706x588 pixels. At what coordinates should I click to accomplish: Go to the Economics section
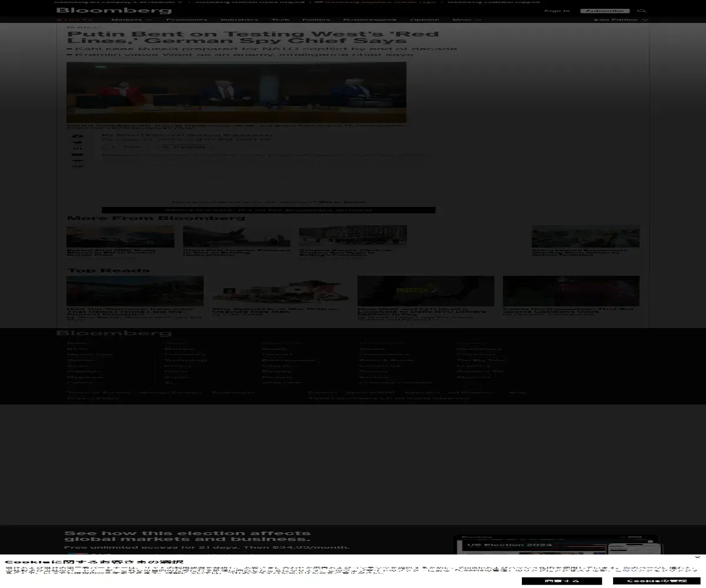click(186, 20)
